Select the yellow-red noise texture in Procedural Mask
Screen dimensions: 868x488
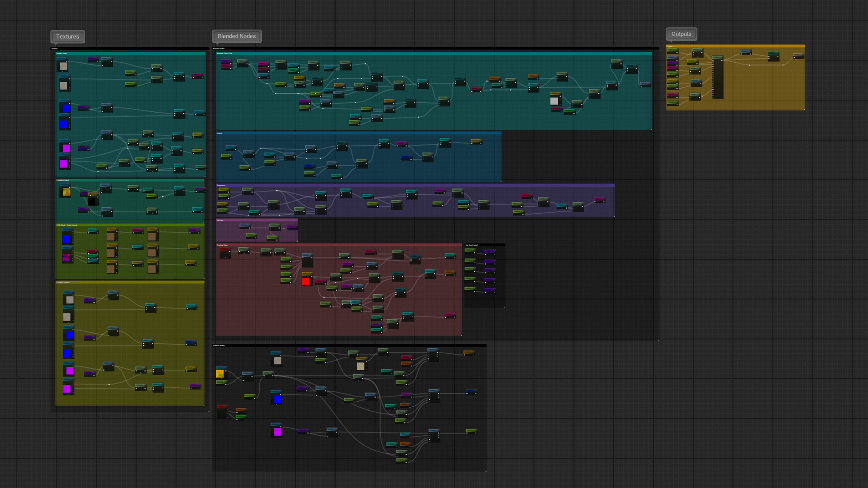[66, 191]
